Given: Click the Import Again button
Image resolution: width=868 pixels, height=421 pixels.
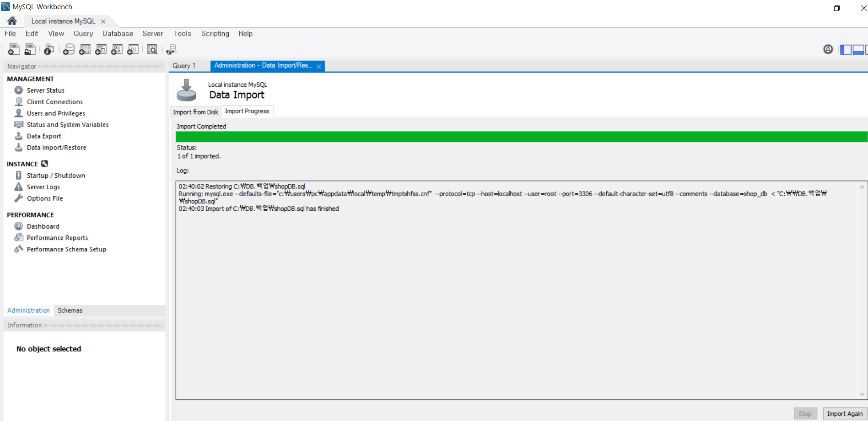Looking at the screenshot, I should coord(845,414).
